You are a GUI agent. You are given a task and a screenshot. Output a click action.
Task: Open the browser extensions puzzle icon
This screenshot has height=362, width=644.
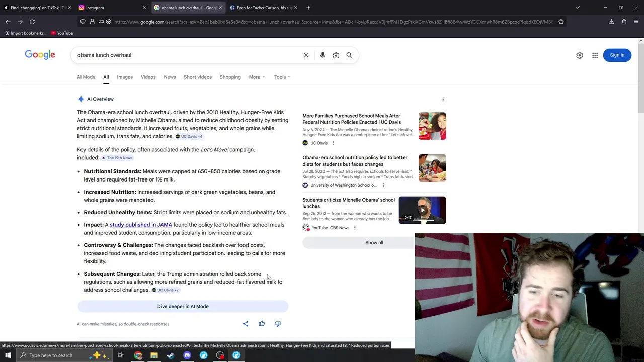624,22
